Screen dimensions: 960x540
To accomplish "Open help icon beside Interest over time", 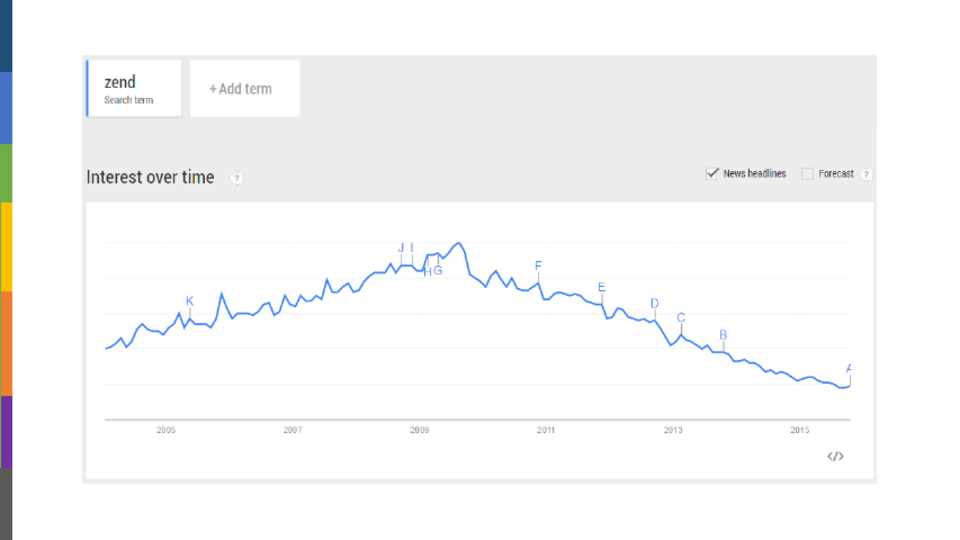I will pyautogui.click(x=237, y=178).
